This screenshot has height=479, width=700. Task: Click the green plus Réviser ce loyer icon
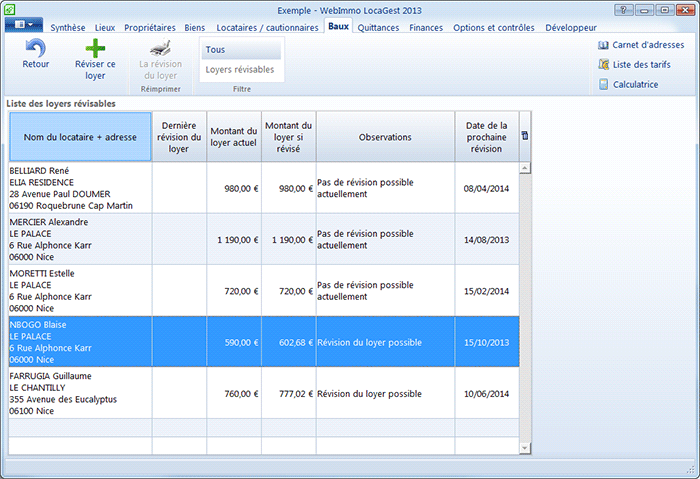point(95,50)
